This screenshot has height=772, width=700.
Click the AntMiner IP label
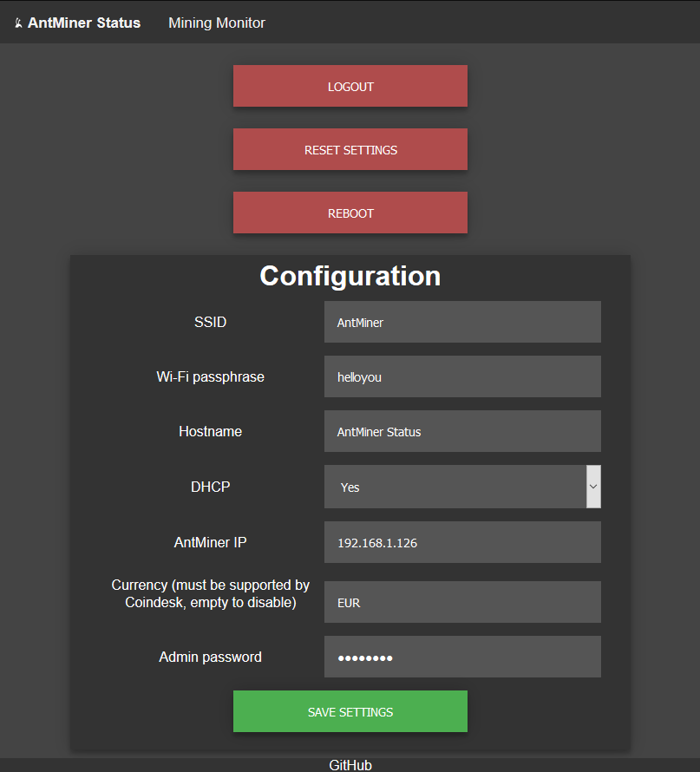click(210, 542)
